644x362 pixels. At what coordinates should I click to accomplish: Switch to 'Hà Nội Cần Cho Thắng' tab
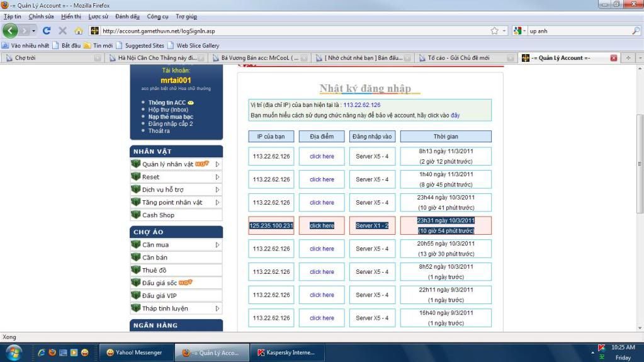coord(156,58)
